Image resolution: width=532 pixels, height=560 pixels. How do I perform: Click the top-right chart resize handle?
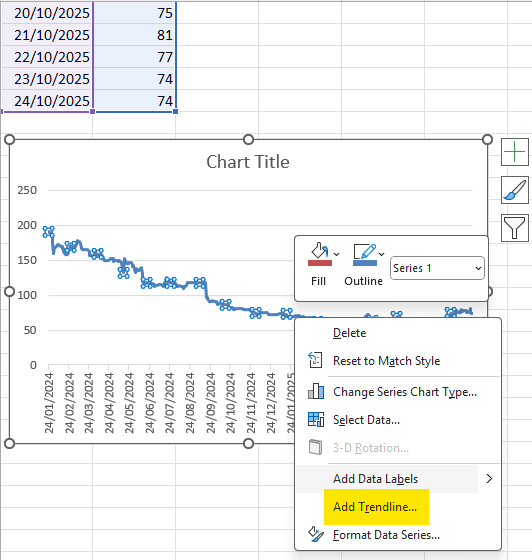(487, 139)
